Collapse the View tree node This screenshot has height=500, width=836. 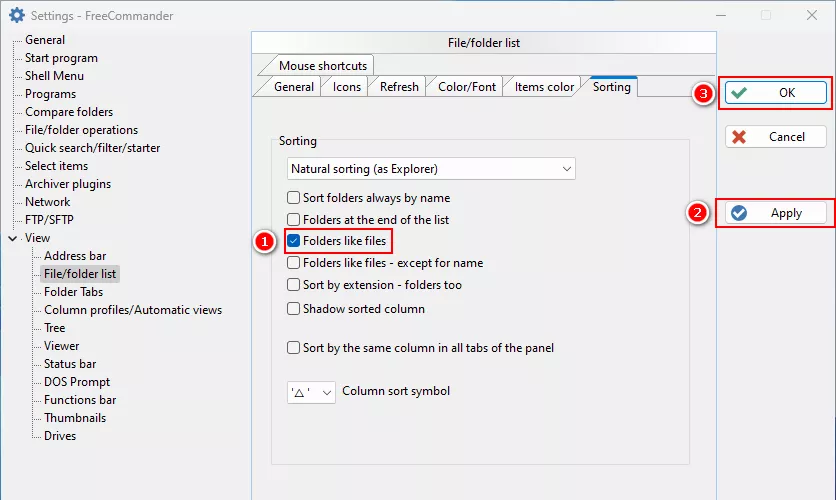pos(12,238)
